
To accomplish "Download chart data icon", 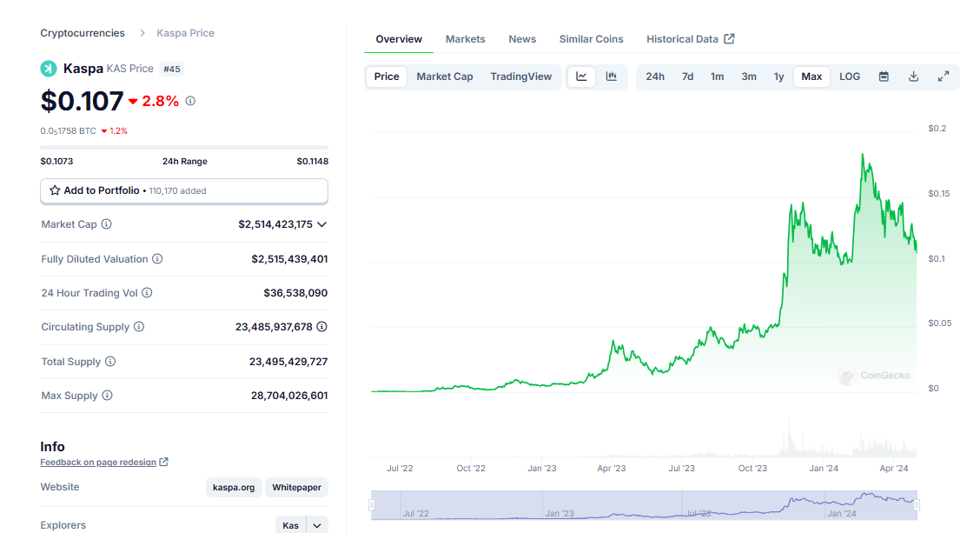I will [914, 77].
